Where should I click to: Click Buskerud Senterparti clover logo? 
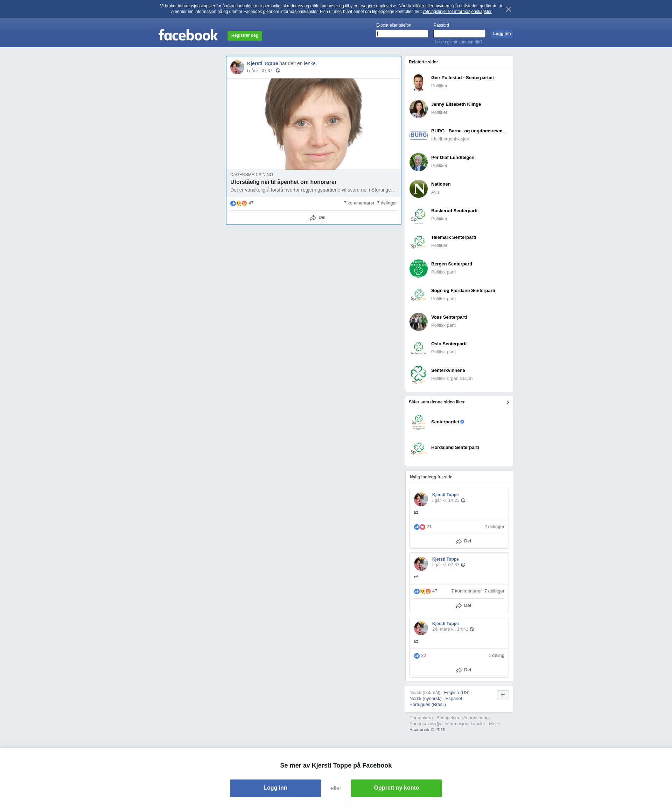(418, 215)
